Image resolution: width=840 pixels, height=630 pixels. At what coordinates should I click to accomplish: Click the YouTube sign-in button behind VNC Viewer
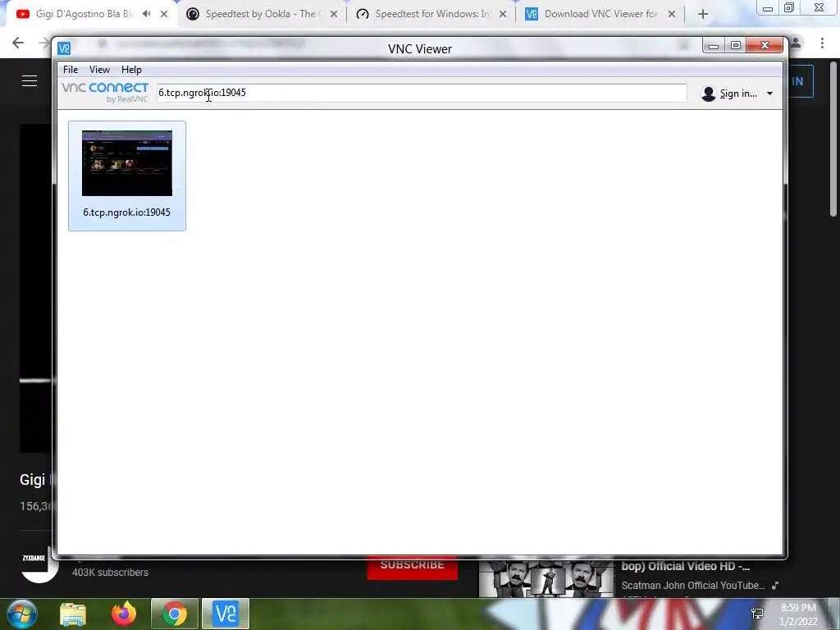click(801, 81)
